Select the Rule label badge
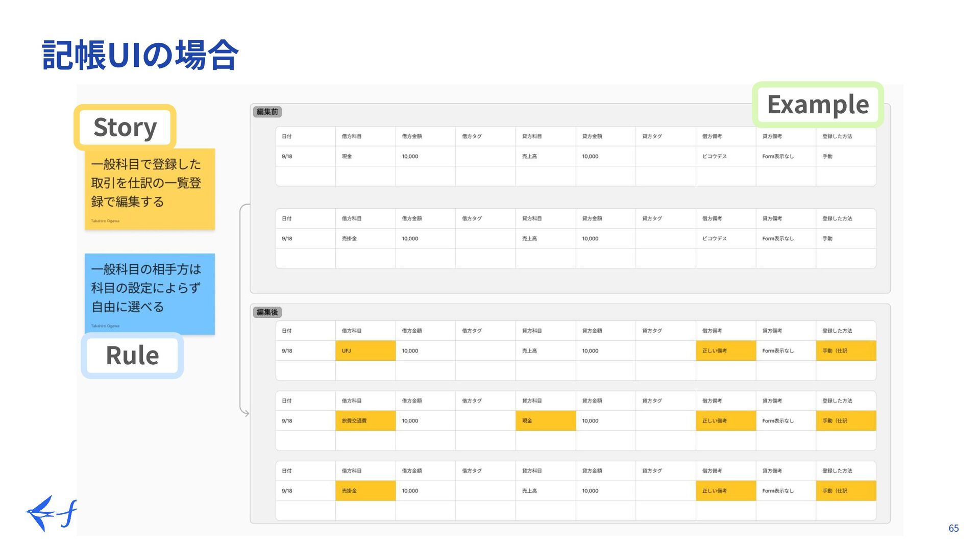 (132, 355)
